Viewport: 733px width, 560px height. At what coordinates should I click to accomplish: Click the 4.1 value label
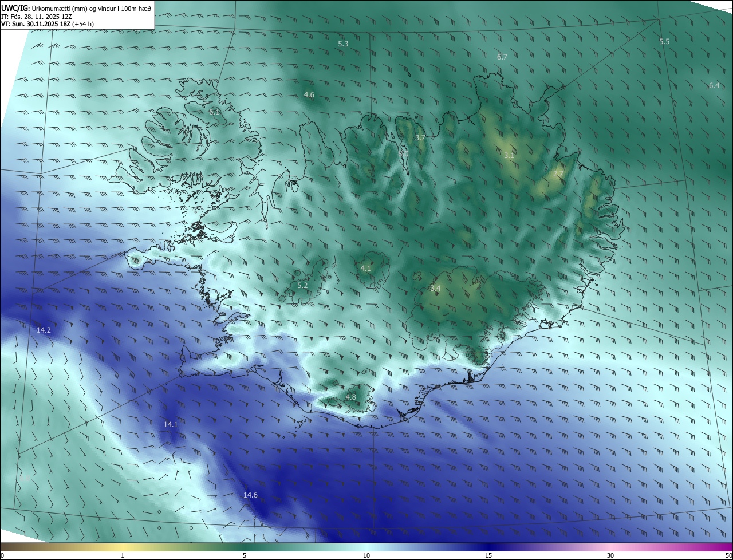[366, 269]
